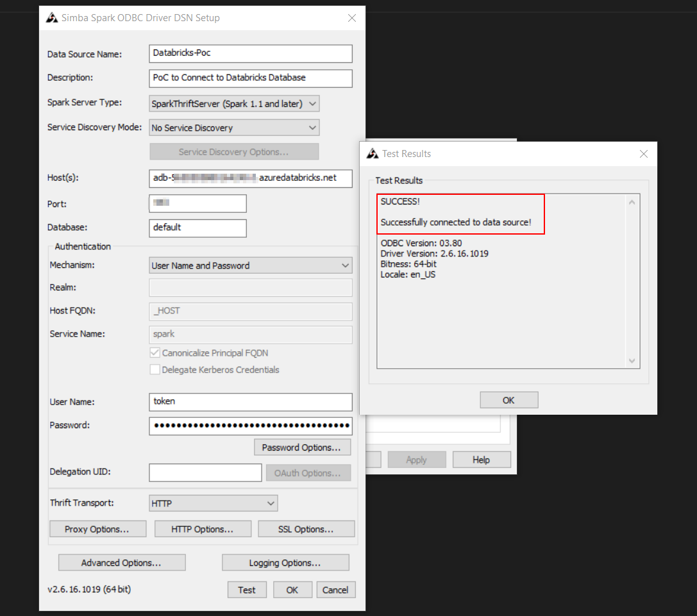Image resolution: width=697 pixels, height=616 pixels.
Task: Open SSL Options
Action: [x=306, y=529]
